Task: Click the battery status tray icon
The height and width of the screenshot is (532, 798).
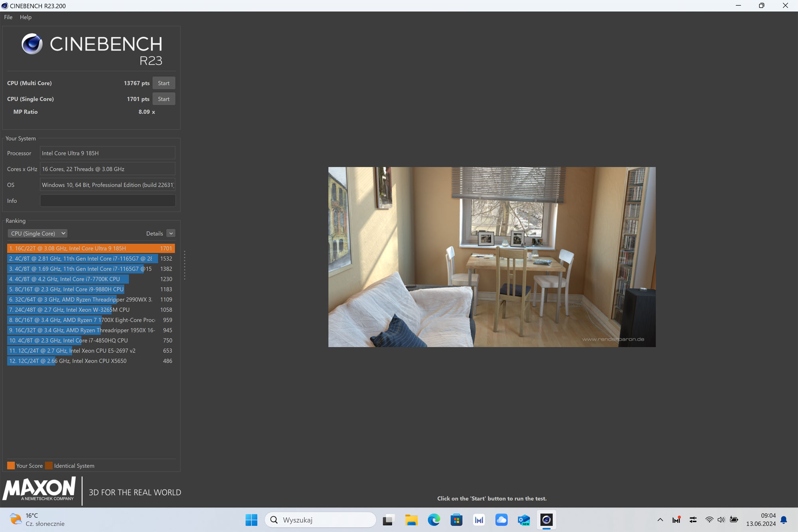Action: click(734, 520)
